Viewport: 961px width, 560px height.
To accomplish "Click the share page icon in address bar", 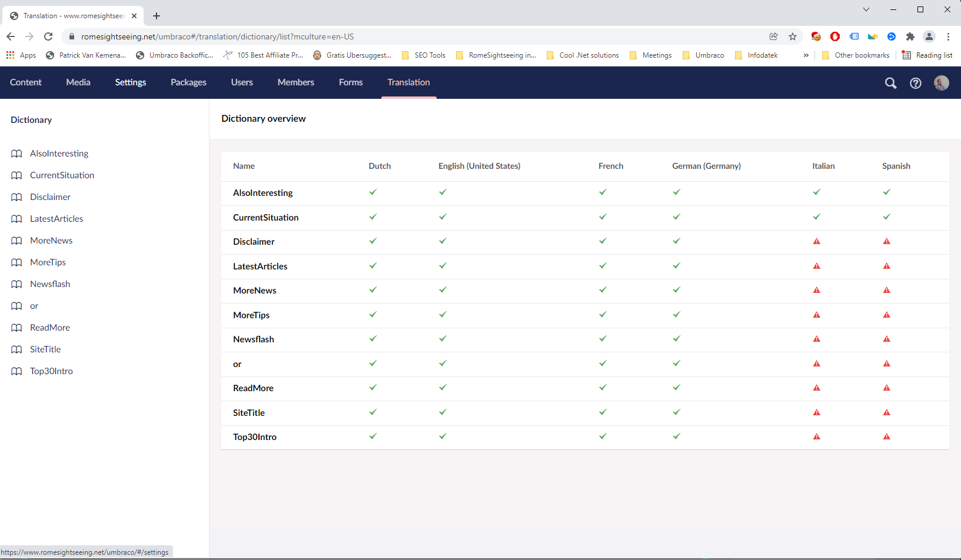I will (774, 36).
